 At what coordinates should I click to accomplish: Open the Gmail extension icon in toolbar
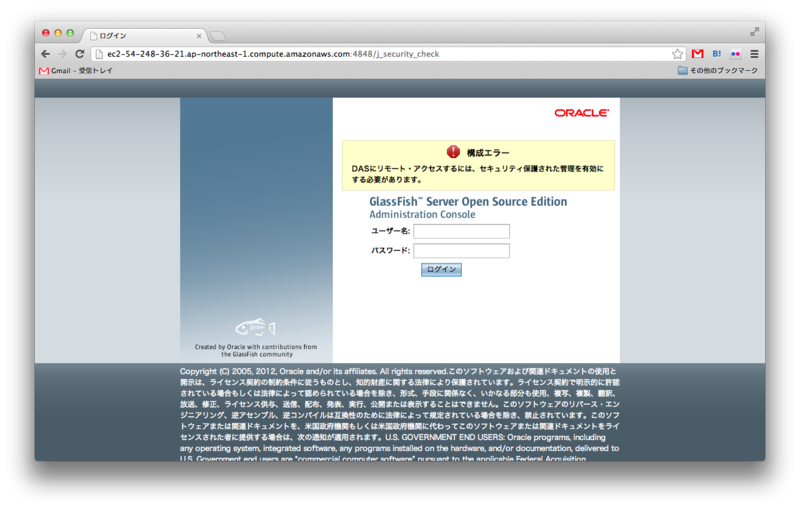coord(697,54)
